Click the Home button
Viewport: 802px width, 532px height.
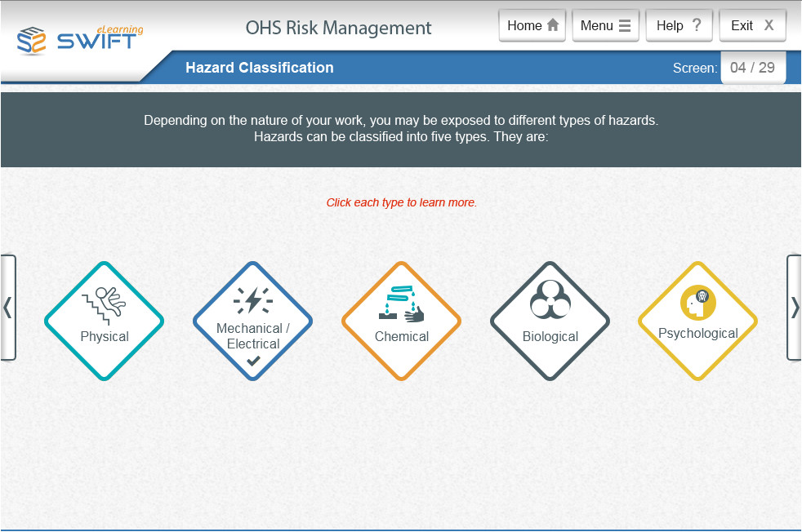[x=532, y=25]
